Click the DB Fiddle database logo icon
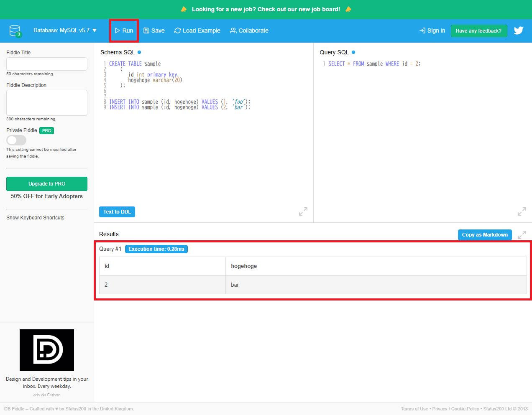Screen dimensions: 532x415 click(x=15, y=30)
